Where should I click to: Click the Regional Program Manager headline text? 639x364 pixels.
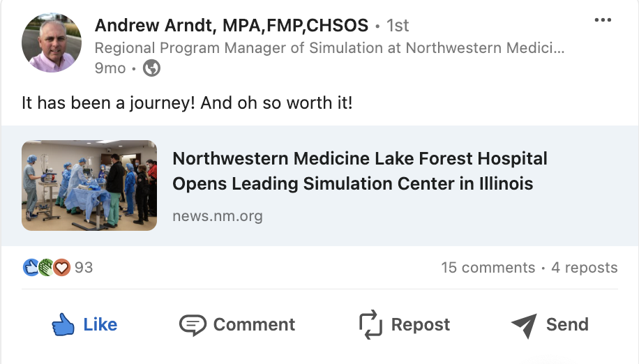329,48
